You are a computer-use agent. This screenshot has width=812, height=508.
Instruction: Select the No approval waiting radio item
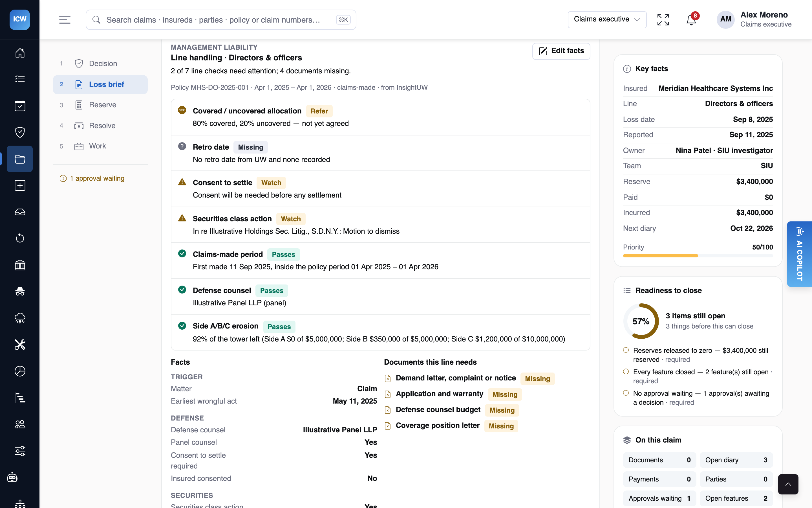(626, 393)
